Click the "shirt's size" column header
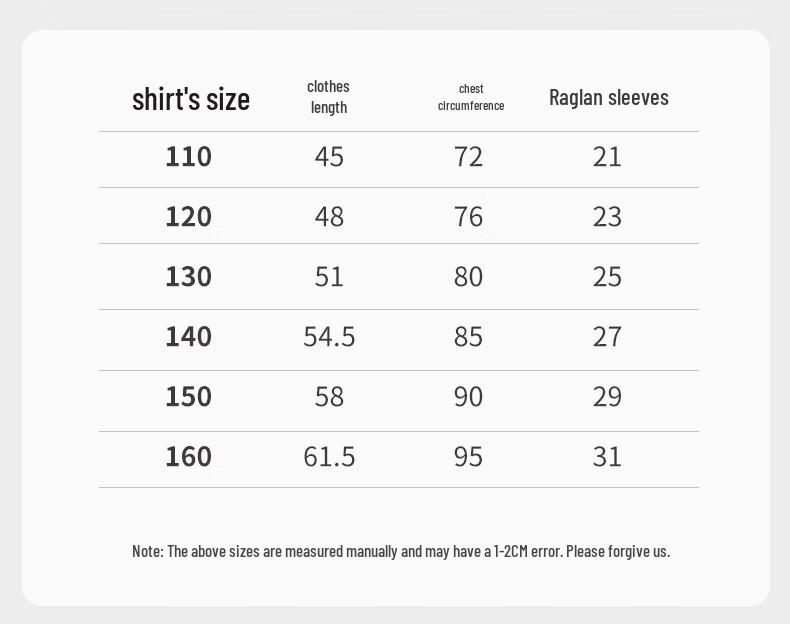 (191, 99)
